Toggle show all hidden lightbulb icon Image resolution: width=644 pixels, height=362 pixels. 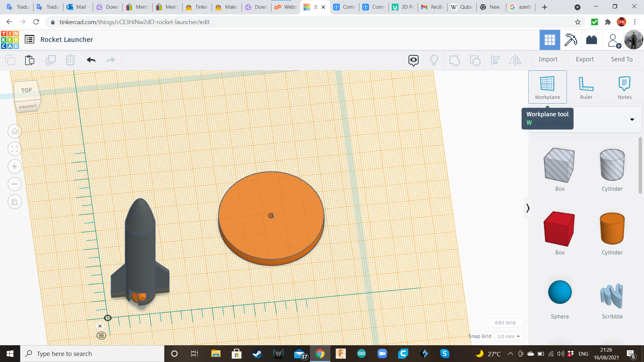click(434, 60)
